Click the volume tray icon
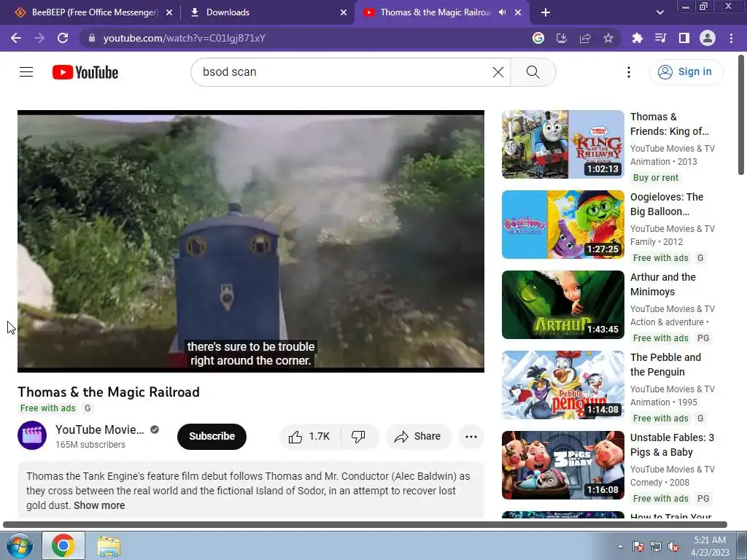This screenshot has height=560, width=747. 673,546
